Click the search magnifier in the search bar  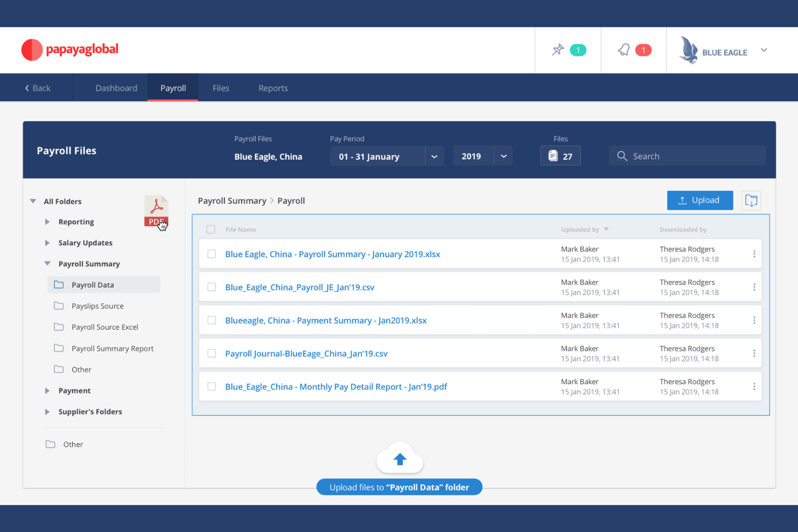click(x=622, y=156)
